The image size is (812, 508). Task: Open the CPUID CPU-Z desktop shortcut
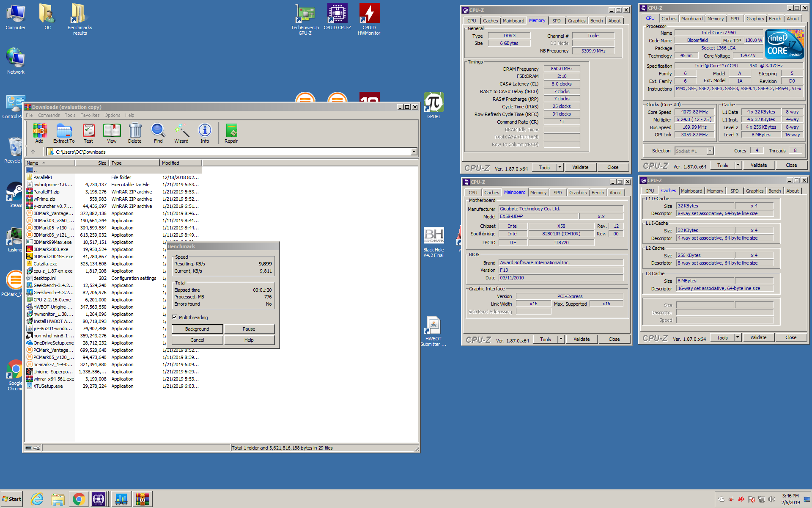point(337,17)
